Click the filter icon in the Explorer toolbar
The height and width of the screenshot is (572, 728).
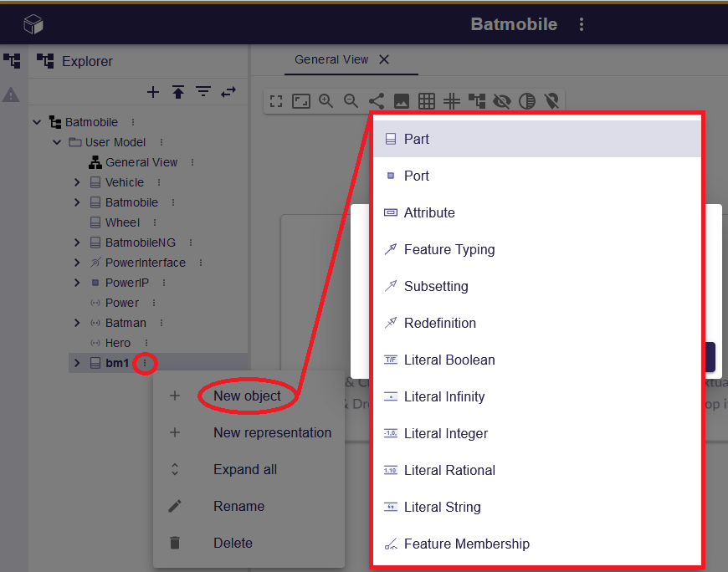[x=203, y=92]
